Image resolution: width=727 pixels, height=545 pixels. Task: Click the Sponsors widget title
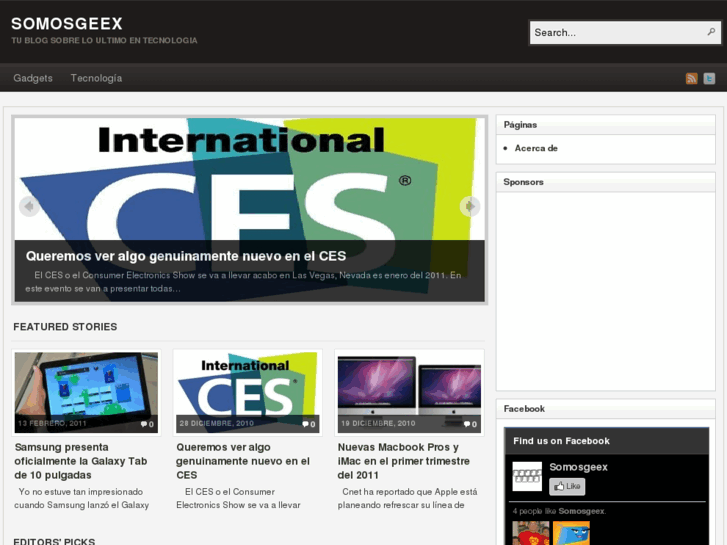(523, 182)
